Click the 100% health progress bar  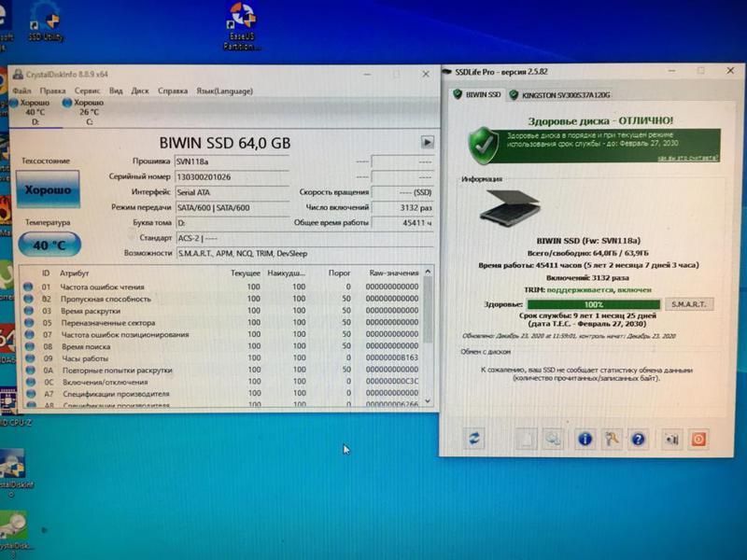tap(592, 304)
